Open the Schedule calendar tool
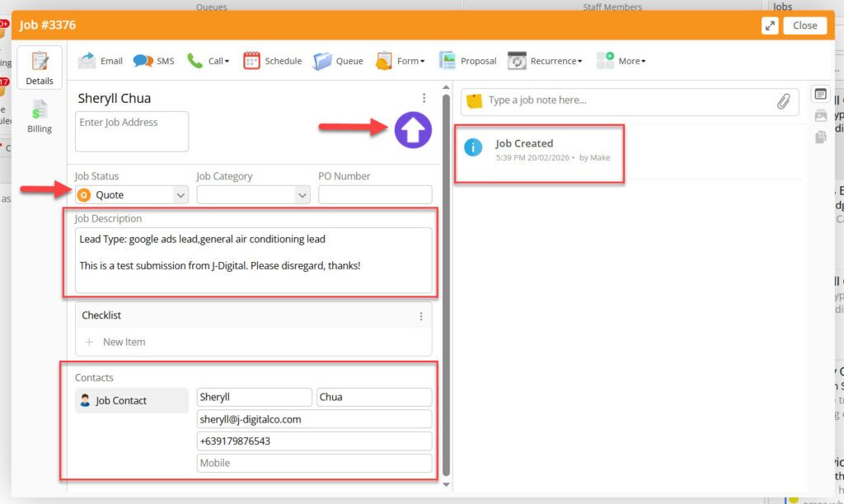The height and width of the screenshot is (504, 844). pos(252,61)
